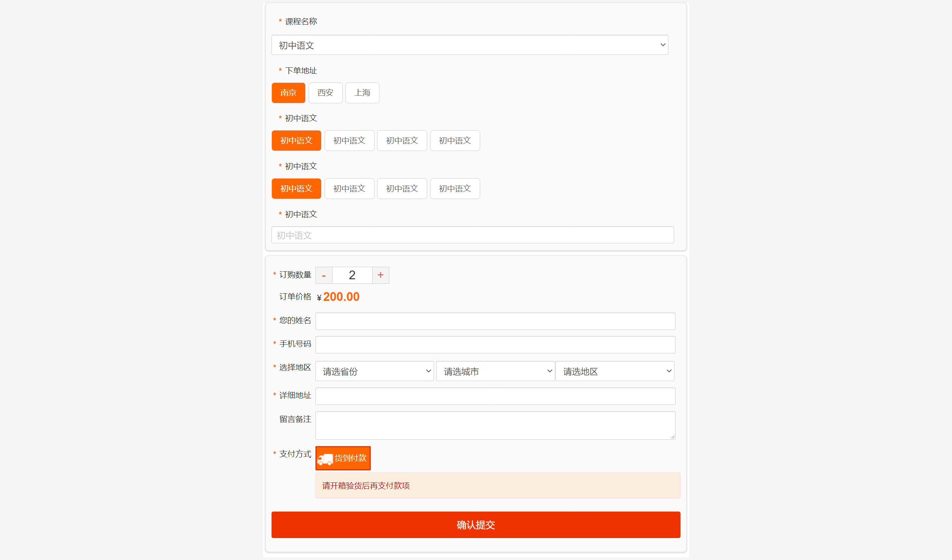Choose the orange 初中语文 option in first option row
952x560 pixels.
coord(296,141)
